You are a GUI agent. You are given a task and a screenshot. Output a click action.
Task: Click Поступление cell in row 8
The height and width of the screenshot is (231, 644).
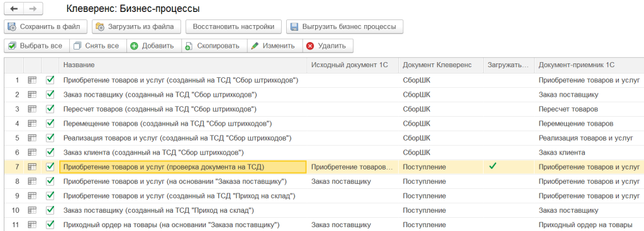[x=441, y=181]
